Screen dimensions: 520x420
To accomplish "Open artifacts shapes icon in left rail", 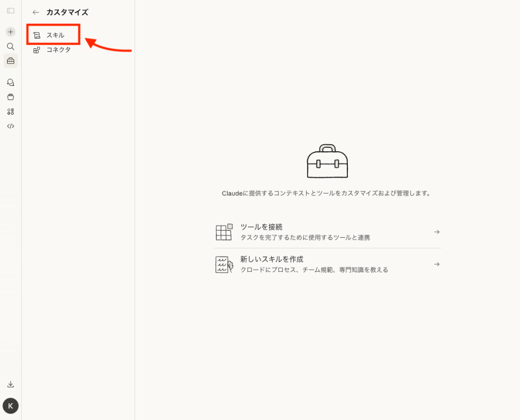I will pos(11,112).
